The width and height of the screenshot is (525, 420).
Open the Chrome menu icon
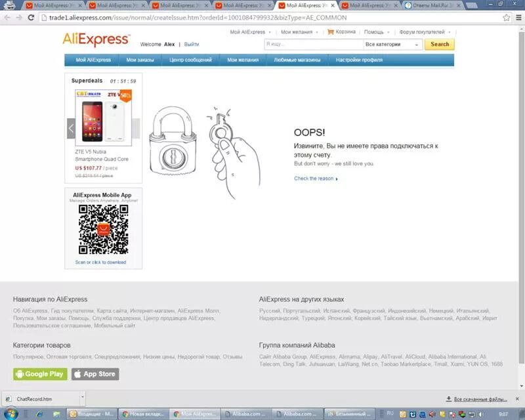[518, 18]
